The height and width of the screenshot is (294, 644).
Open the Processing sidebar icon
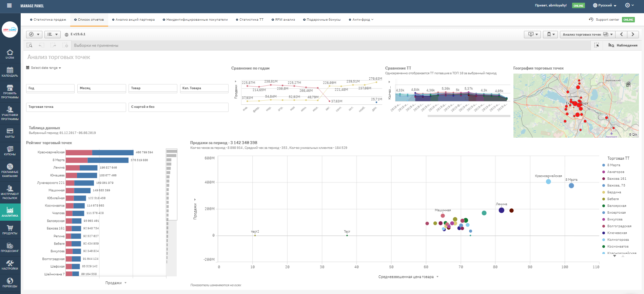(10, 247)
